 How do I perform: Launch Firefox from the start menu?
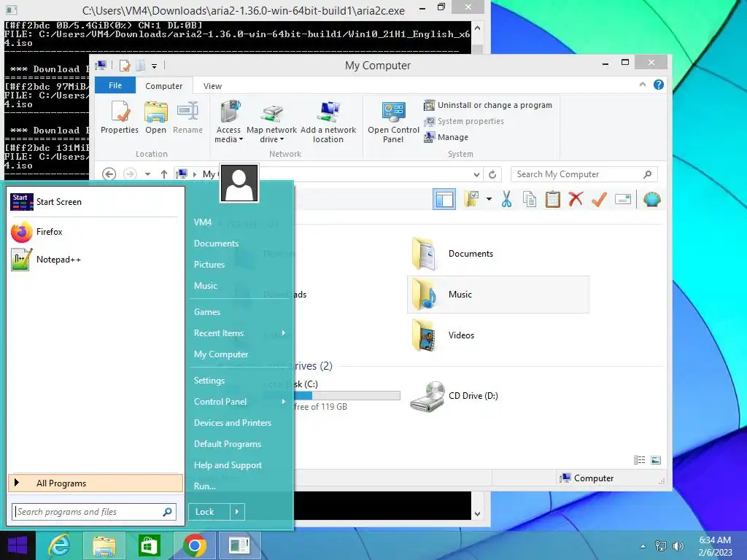[x=94, y=232]
